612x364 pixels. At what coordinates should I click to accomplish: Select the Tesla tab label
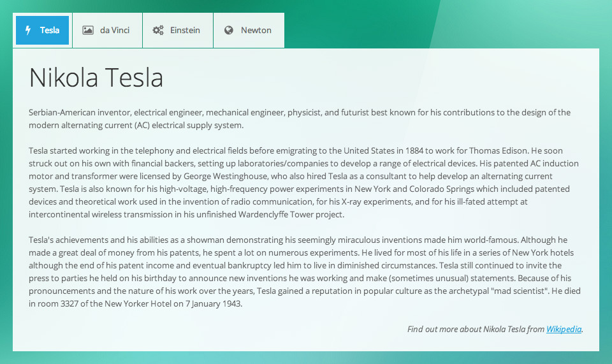(x=50, y=30)
